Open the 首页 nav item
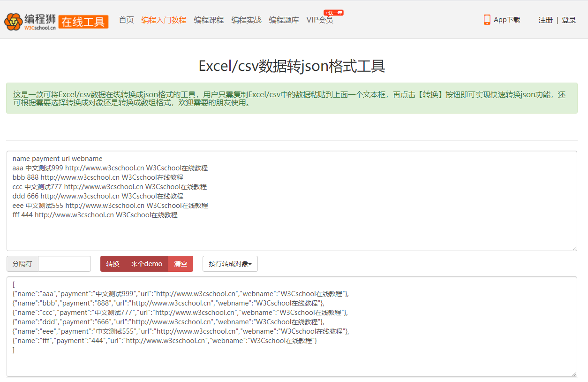Viewport: 588px width, 382px height. [126, 20]
